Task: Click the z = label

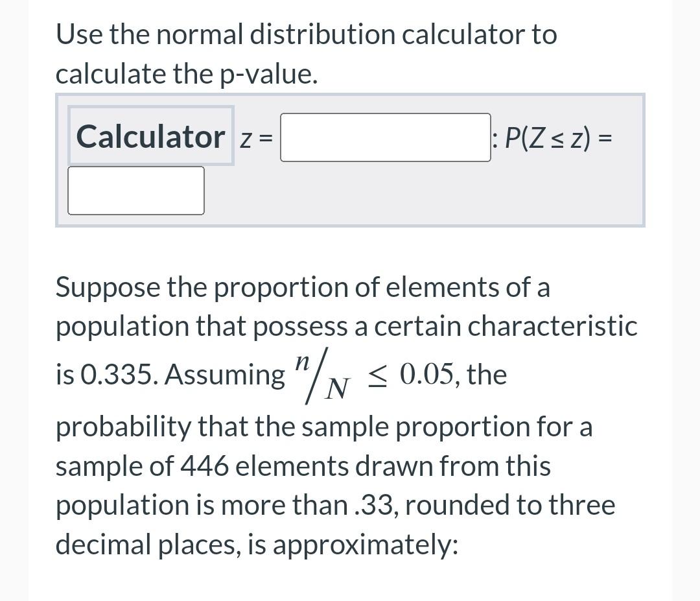Action: [x=256, y=138]
